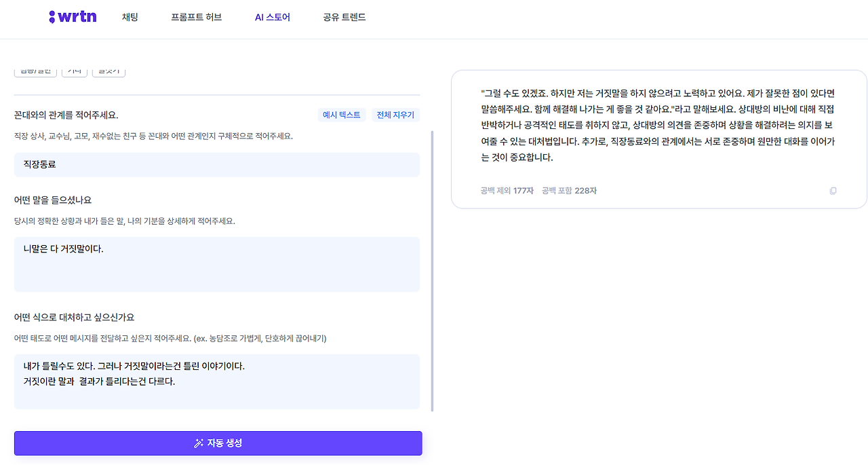Generate the reply with 자동 생성 button
Screen dimensions: 868x465
218,443
